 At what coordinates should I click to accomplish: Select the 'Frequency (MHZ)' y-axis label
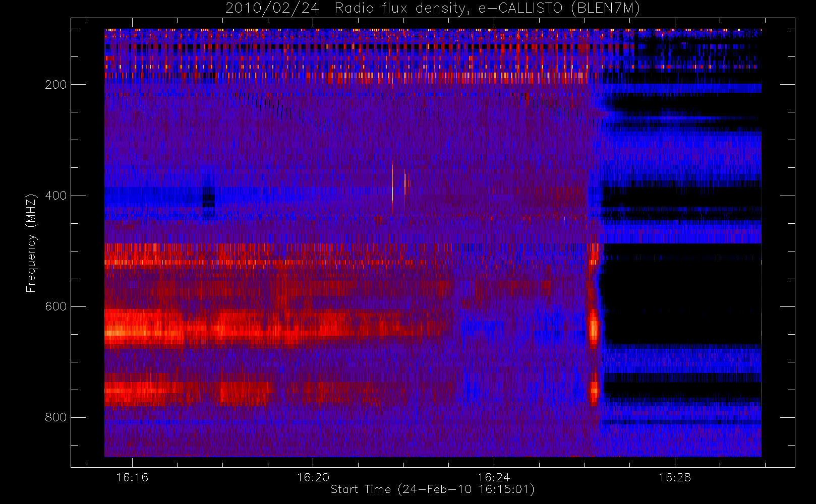[31, 243]
